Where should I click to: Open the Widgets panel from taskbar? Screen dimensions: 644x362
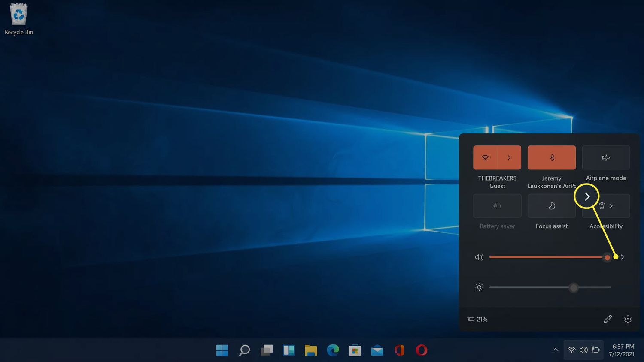pos(289,350)
